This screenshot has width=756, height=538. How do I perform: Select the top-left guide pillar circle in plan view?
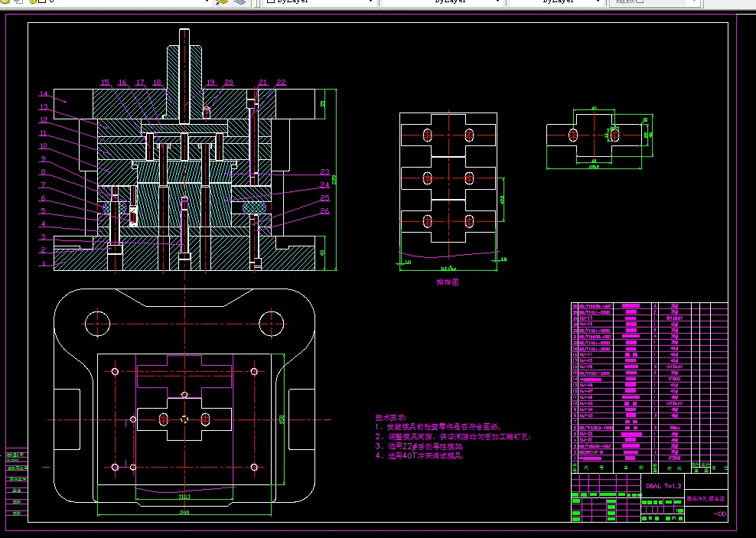97,324
